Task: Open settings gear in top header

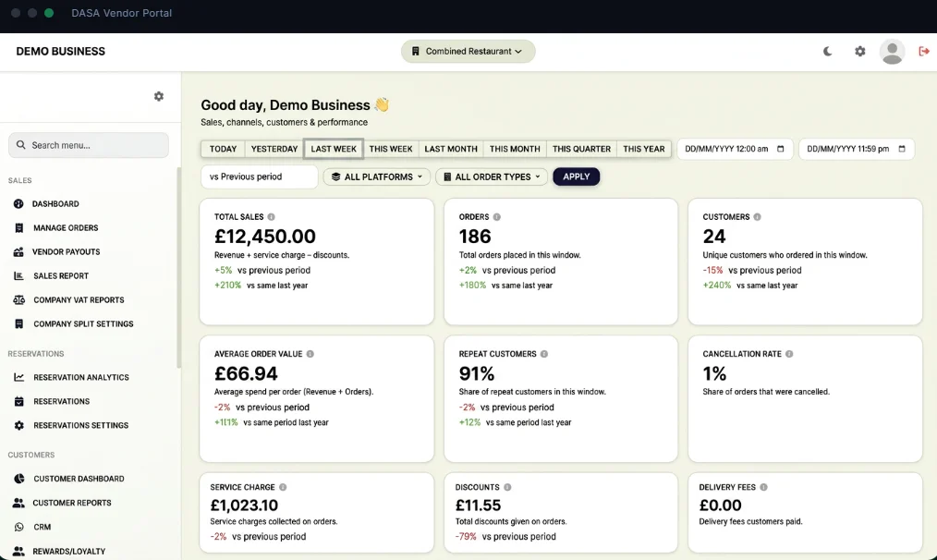Action: click(860, 52)
